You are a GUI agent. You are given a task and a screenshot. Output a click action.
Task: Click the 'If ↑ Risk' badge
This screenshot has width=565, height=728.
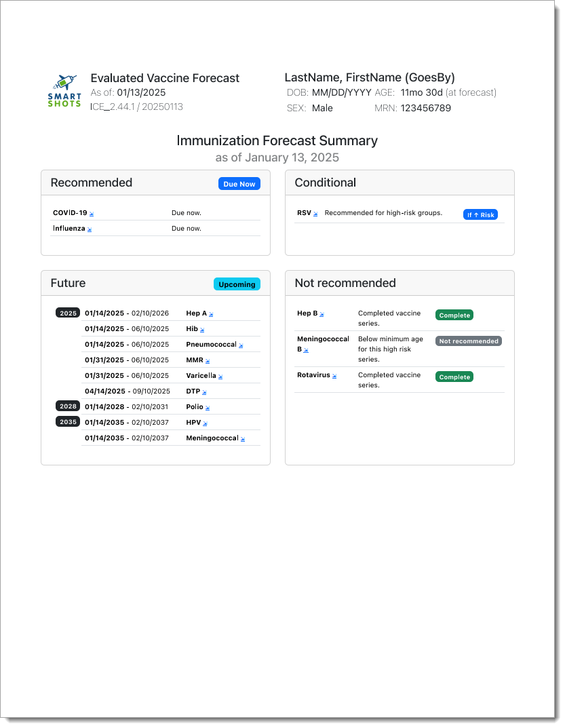click(x=480, y=214)
